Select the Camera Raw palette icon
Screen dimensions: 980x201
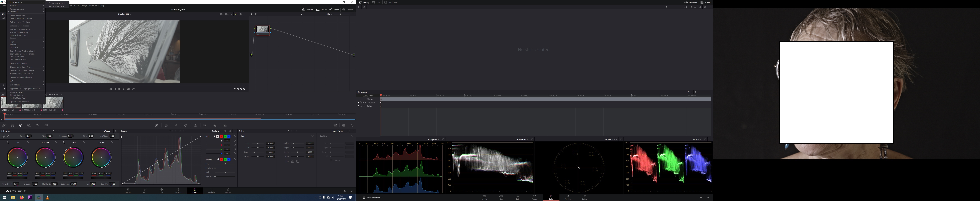tap(4, 125)
